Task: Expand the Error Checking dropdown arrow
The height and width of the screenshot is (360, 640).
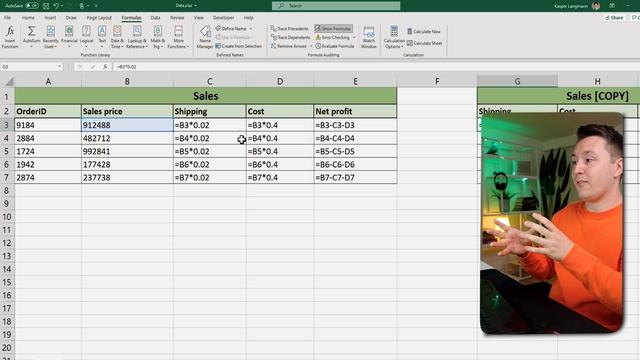Action: point(354,37)
